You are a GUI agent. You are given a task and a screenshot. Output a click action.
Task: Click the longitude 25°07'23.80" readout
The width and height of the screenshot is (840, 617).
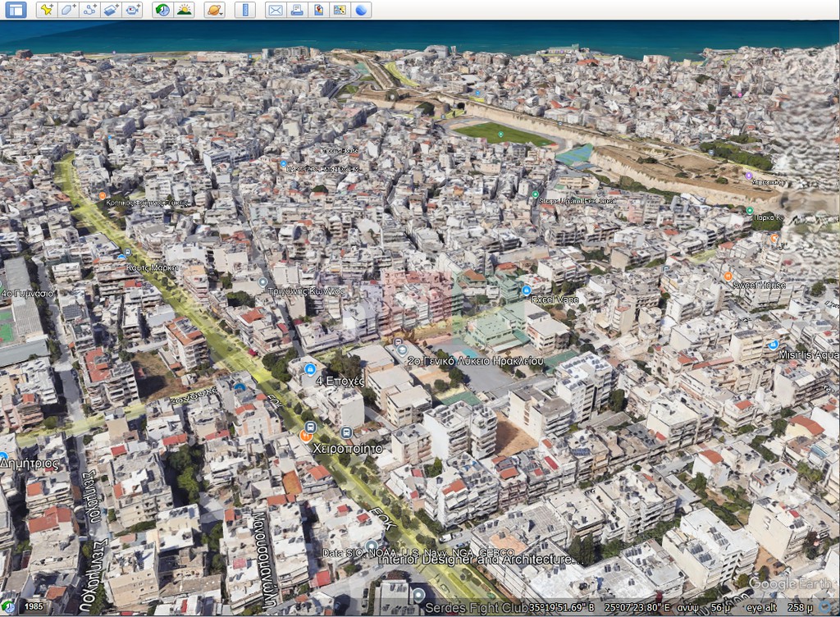tap(637, 607)
